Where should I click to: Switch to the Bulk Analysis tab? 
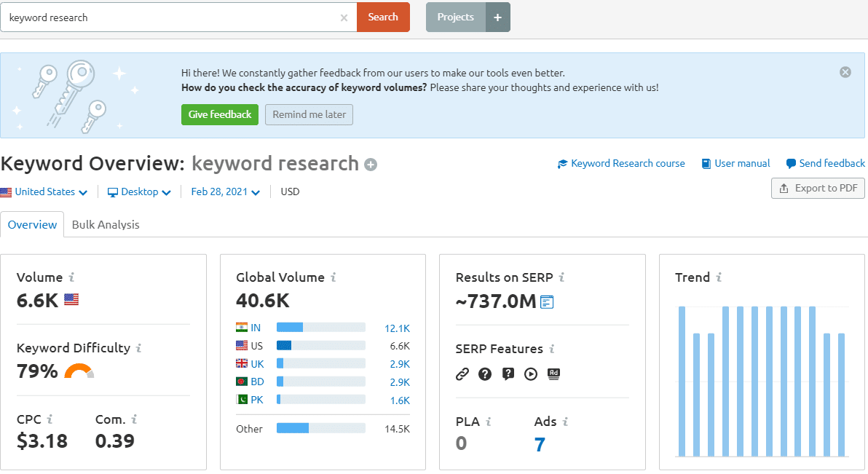[106, 225]
